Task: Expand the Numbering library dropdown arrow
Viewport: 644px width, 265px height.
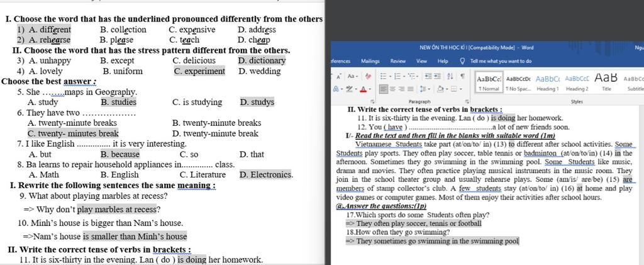Action: 404,76
